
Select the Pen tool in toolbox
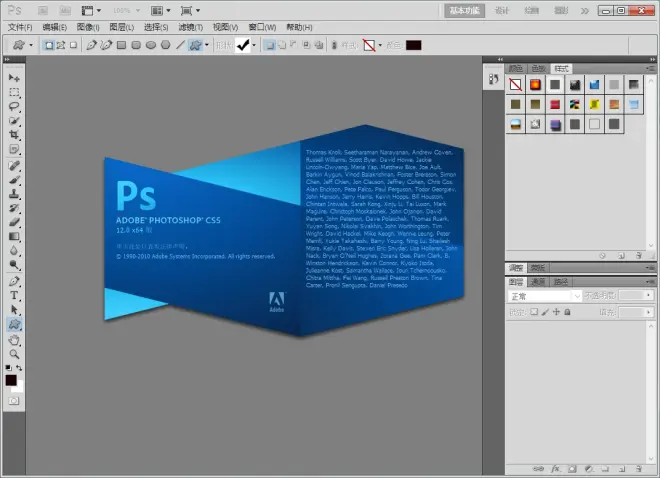tap(15, 281)
